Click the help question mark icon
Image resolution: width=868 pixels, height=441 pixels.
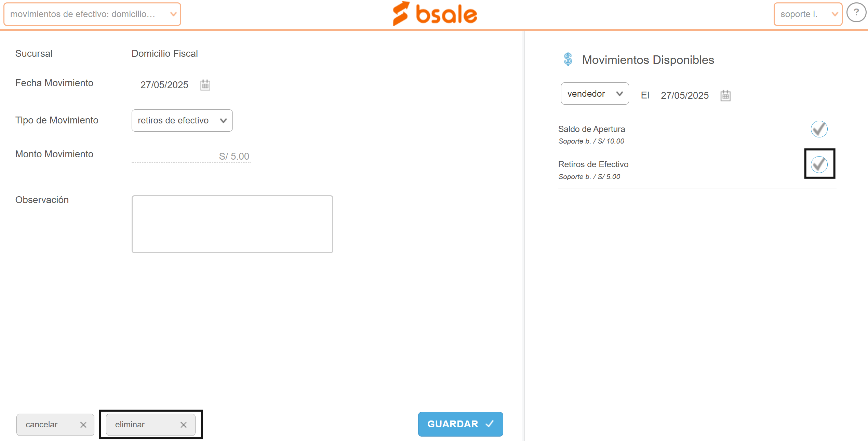pyautogui.click(x=856, y=13)
